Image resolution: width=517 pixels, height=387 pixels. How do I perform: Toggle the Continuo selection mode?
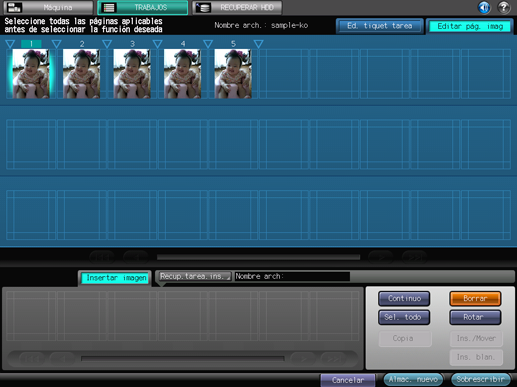(404, 298)
